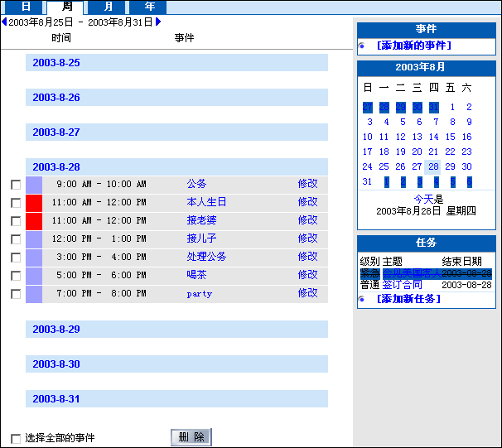Check the 公务 event checkbox
Image resolution: width=502 pixels, height=448 pixels.
(x=16, y=185)
